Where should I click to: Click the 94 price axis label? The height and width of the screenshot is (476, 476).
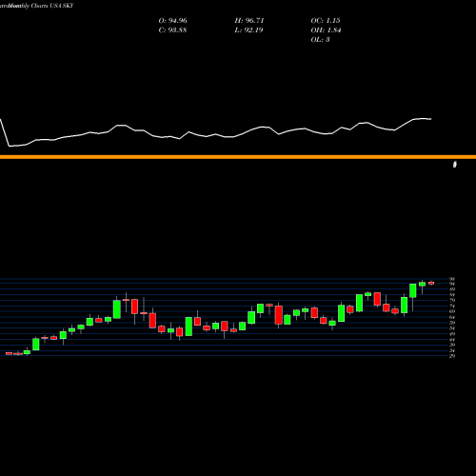coord(452,284)
